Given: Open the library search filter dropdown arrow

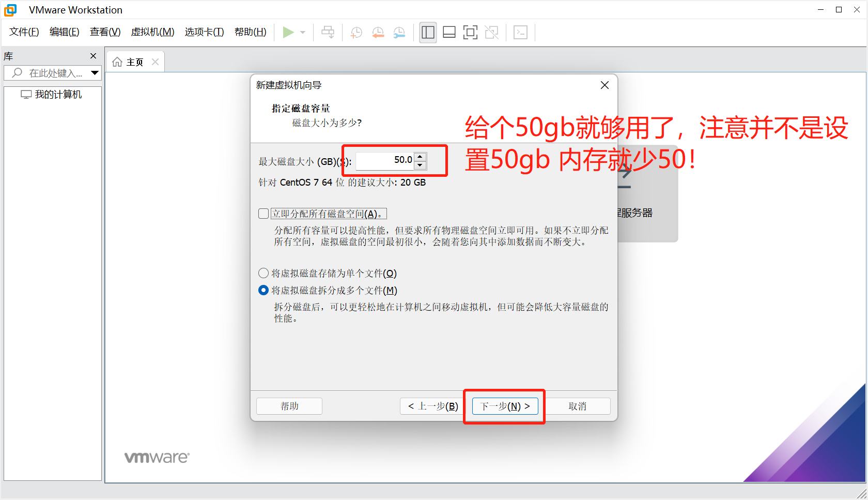Looking at the screenshot, I should click(95, 73).
